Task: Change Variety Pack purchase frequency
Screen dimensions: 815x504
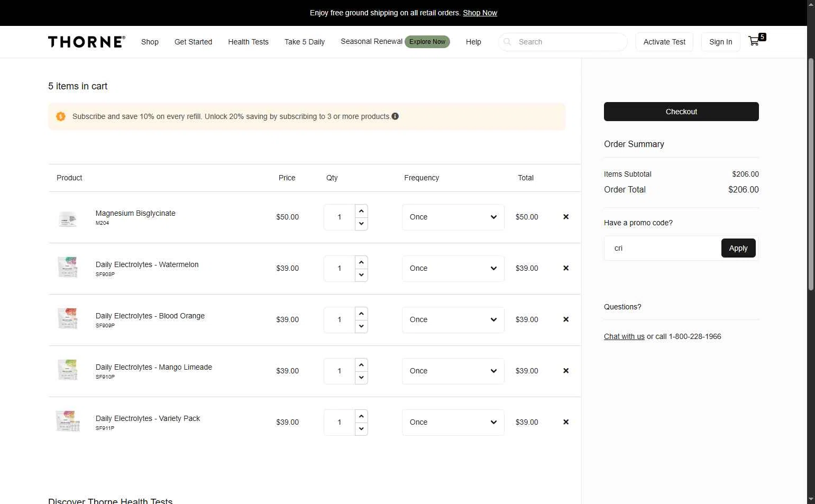Action: [x=453, y=422]
